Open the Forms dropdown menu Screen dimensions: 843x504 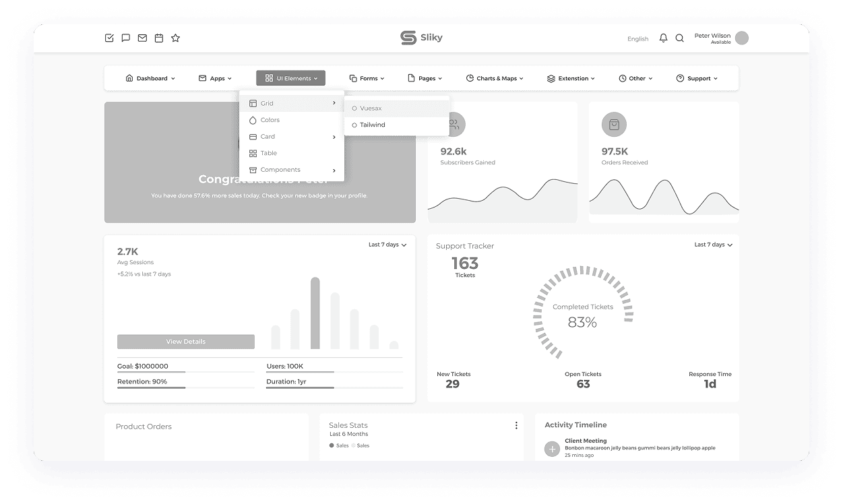367,78
